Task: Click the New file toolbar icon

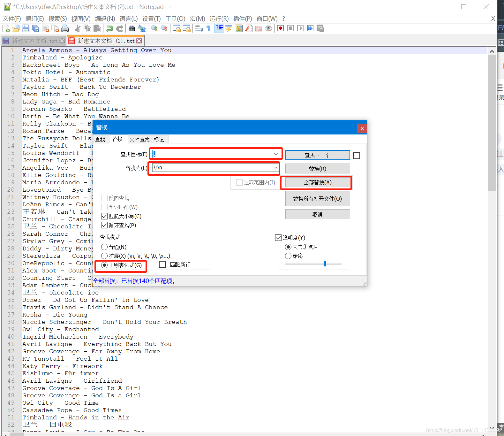Action: point(6,28)
